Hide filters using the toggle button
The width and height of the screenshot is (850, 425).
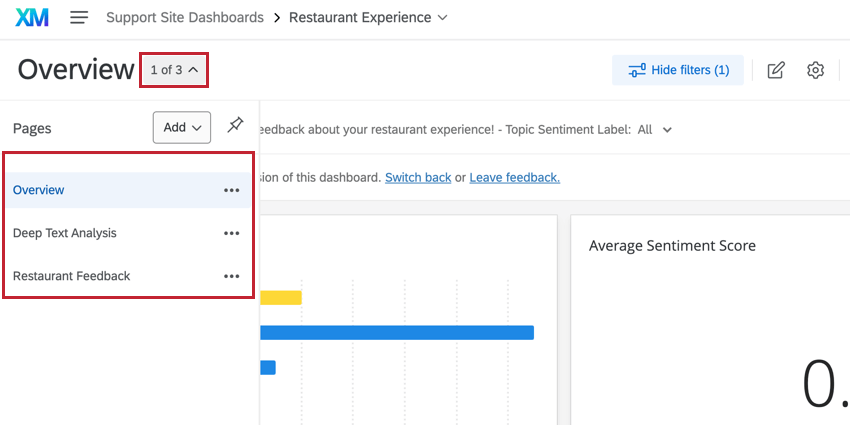tap(678, 70)
